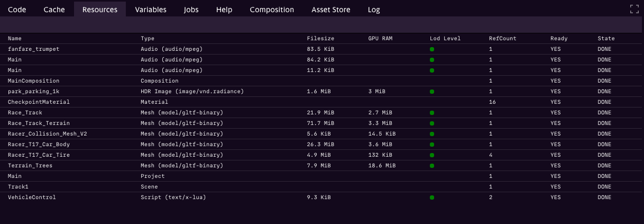This screenshot has width=644, height=224.
Task: Select the Track1 scene resource
Action: point(17,187)
